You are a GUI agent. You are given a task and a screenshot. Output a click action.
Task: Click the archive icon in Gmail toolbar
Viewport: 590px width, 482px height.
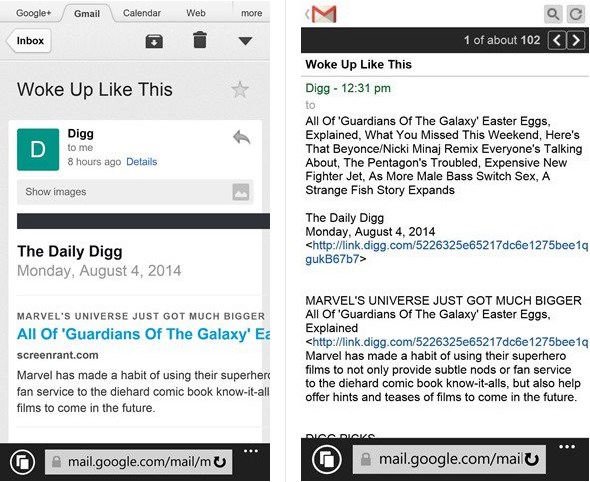point(154,41)
